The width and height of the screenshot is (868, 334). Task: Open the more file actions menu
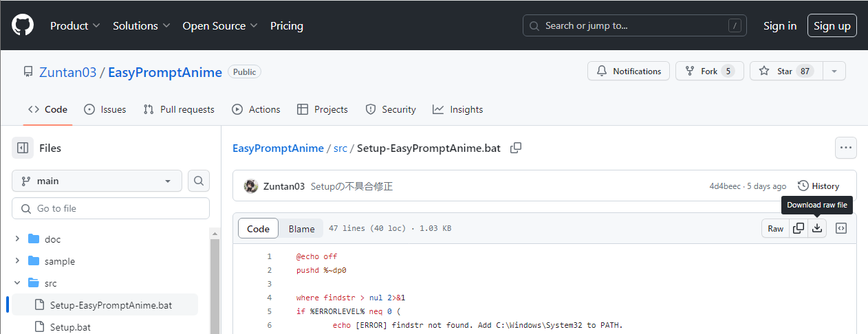click(845, 148)
